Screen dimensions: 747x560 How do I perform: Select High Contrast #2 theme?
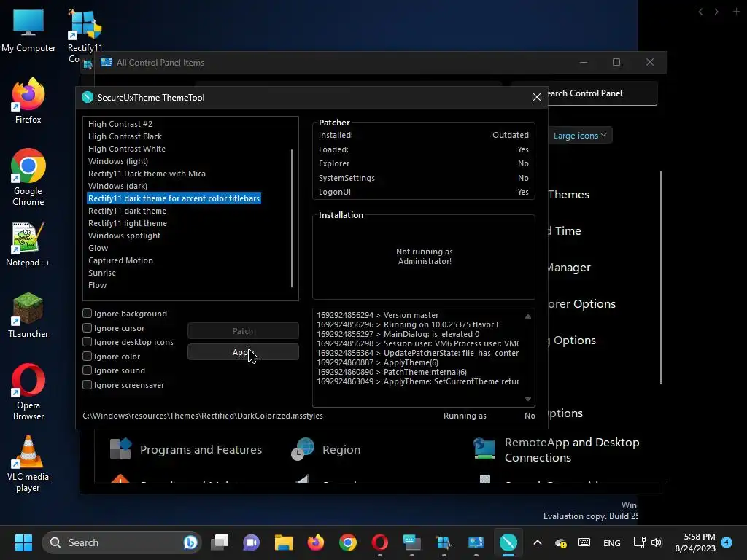(x=120, y=124)
